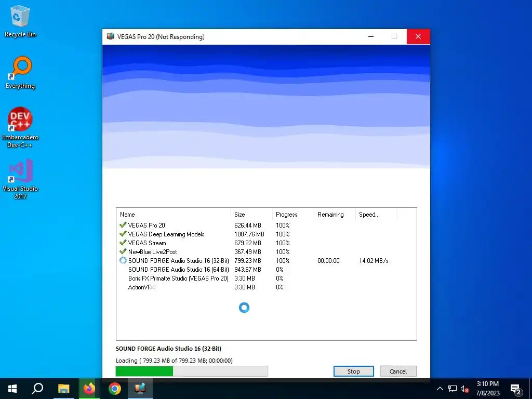Open File Explorer from the taskbar
Image resolution: width=532 pixels, height=399 pixels.
coord(63,389)
